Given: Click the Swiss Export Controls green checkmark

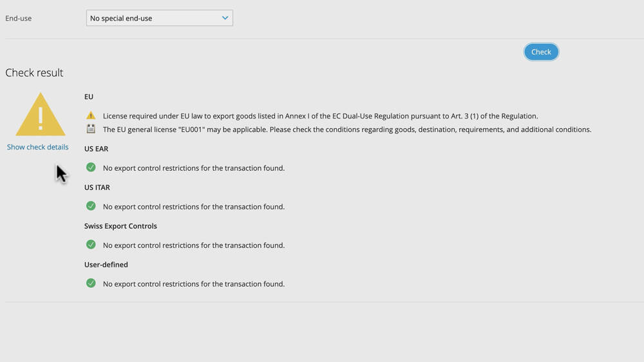Looking at the screenshot, I should (x=91, y=245).
